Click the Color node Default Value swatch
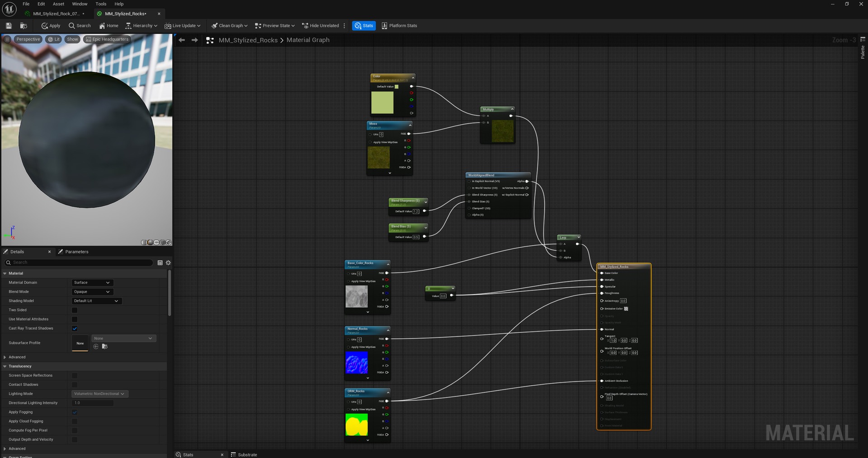The height and width of the screenshot is (458, 868). [x=396, y=87]
